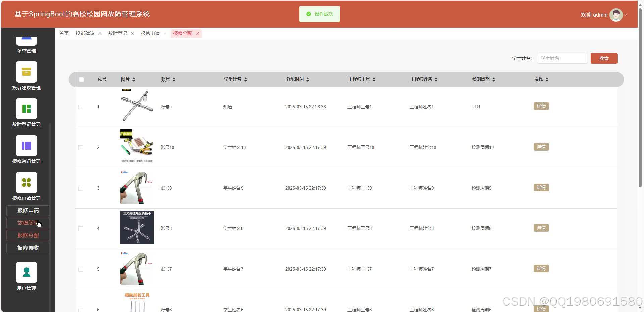
Task: Click the 学生姓名7 cell
Action: [x=233, y=269]
